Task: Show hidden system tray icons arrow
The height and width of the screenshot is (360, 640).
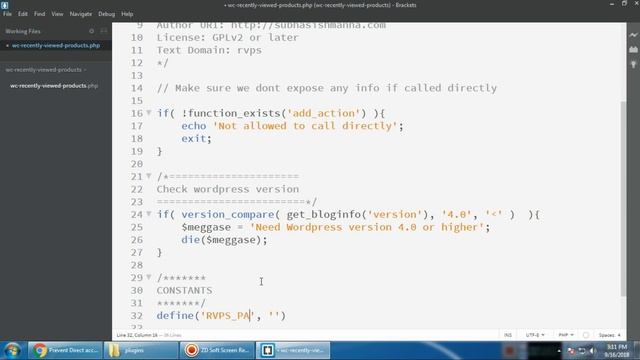Action: pos(559,351)
